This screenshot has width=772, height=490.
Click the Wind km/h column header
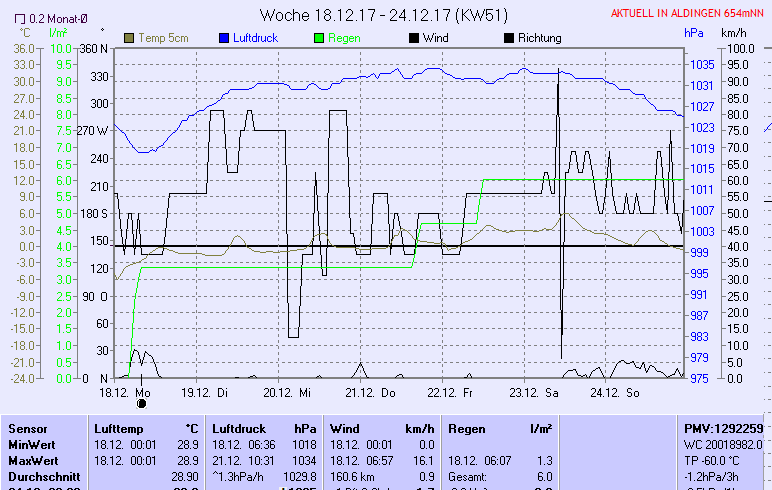point(383,428)
